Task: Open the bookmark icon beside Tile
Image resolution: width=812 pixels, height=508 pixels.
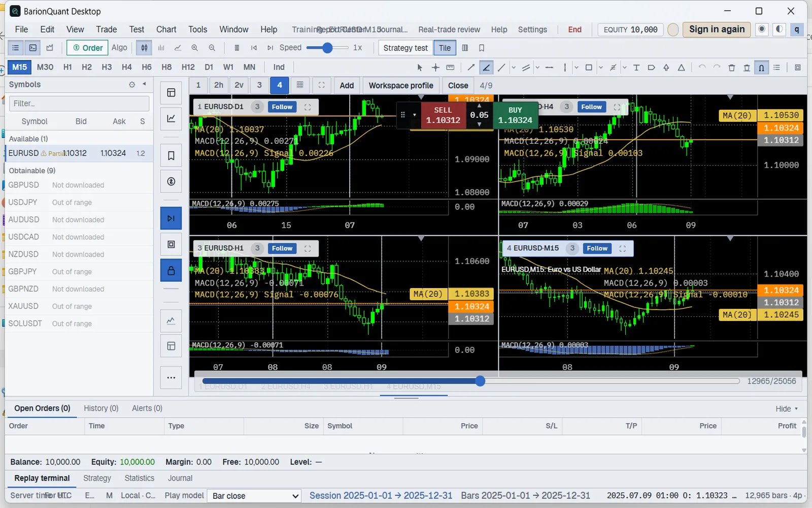Action: coord(482,48)
